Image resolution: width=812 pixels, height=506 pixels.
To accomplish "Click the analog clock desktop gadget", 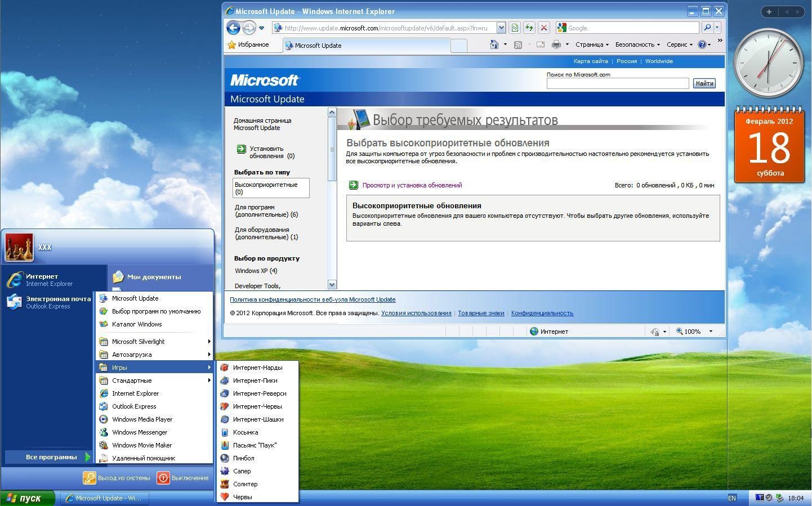I will tap(769, 63).
